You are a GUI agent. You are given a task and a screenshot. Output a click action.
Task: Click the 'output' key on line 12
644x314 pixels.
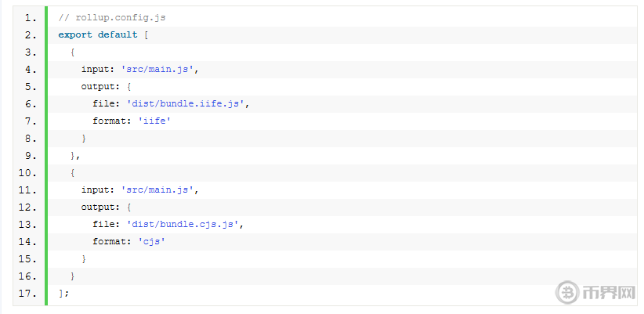coord(98,207)
